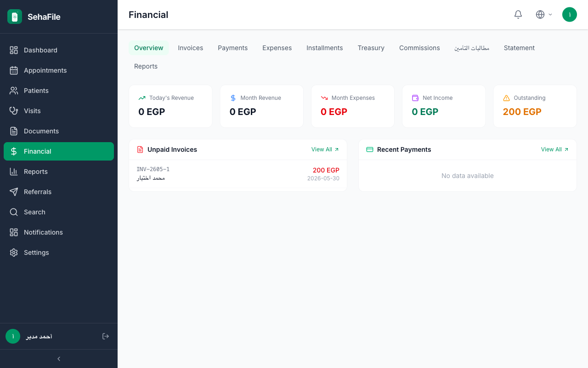Switch to the Overview tab
The image size is (588, 368).
(149, 48)
